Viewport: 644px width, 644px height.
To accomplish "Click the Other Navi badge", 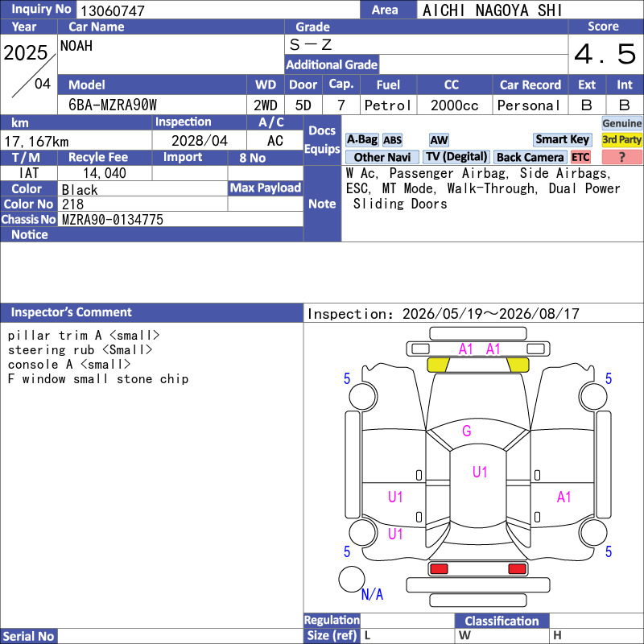I will pos(382,157).
